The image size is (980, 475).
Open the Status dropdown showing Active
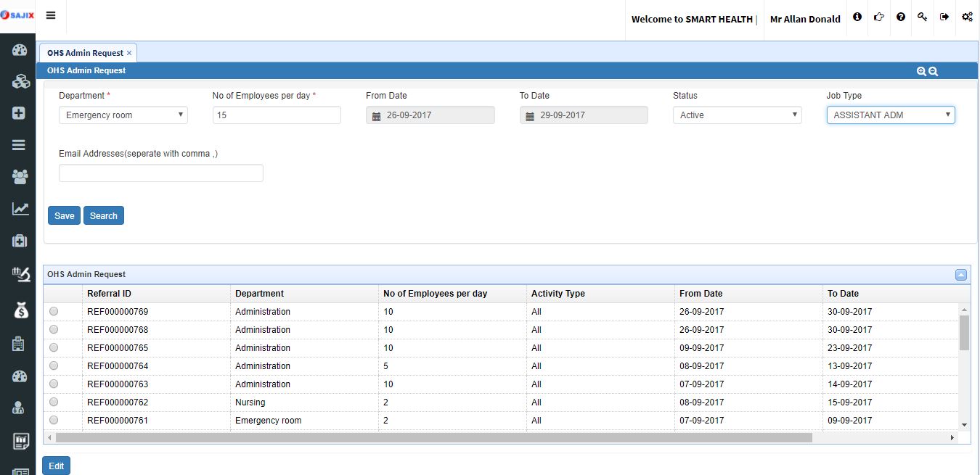[x=737, y=115]
